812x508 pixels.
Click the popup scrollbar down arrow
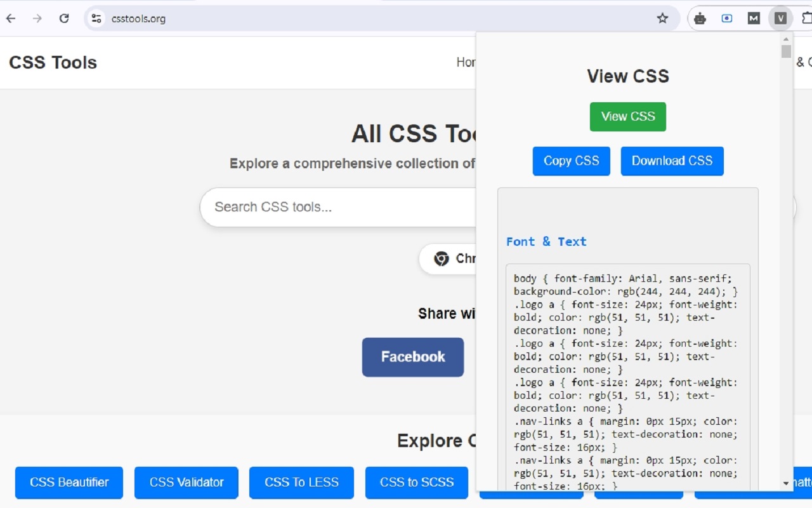pos(786,484)
